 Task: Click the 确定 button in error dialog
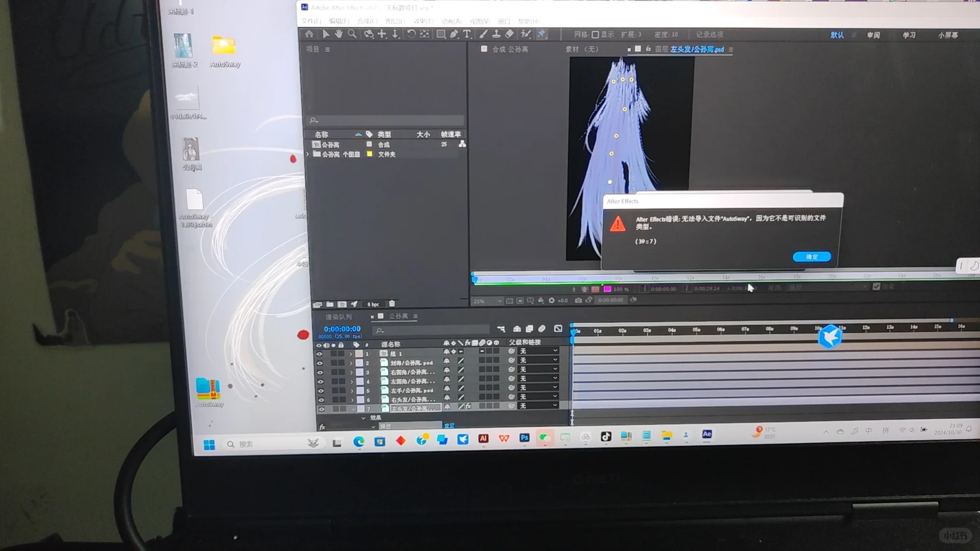812,257
